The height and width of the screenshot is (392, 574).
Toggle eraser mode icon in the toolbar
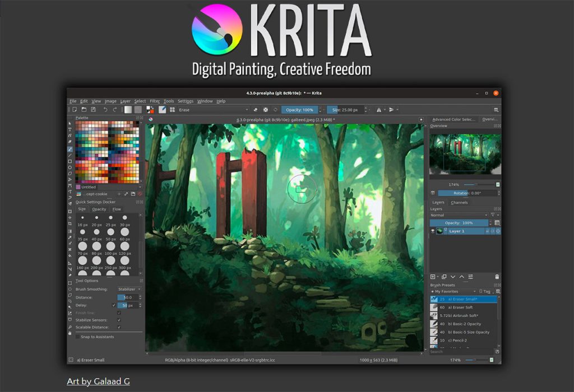[256, 110]
